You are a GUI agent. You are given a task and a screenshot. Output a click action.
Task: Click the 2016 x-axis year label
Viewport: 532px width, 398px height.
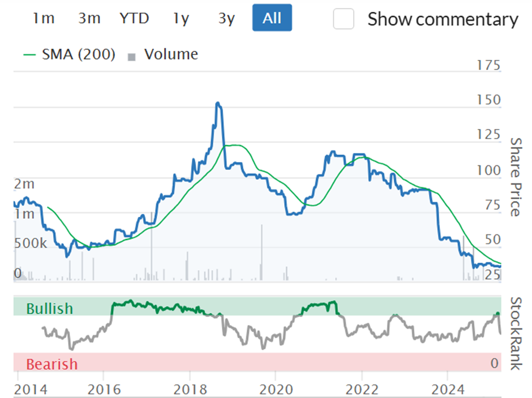pos(104,390)
